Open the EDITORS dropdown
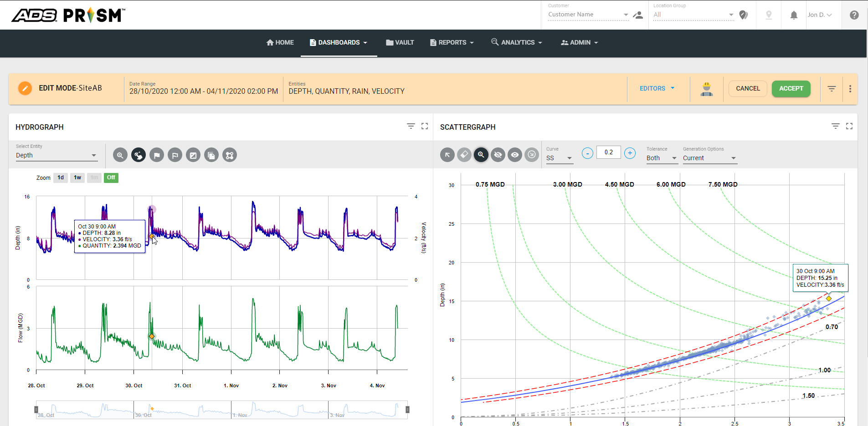 coord(657,88)
